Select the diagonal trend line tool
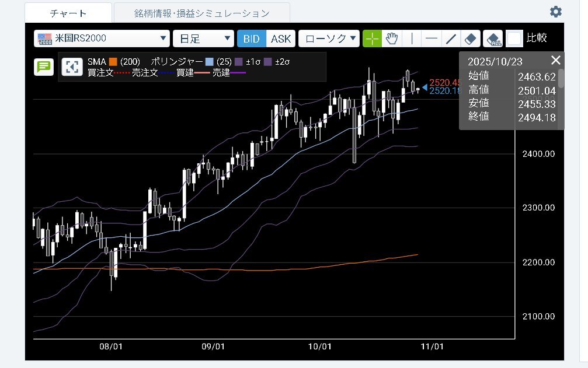 pyautogui.click(x=451, y=38)
